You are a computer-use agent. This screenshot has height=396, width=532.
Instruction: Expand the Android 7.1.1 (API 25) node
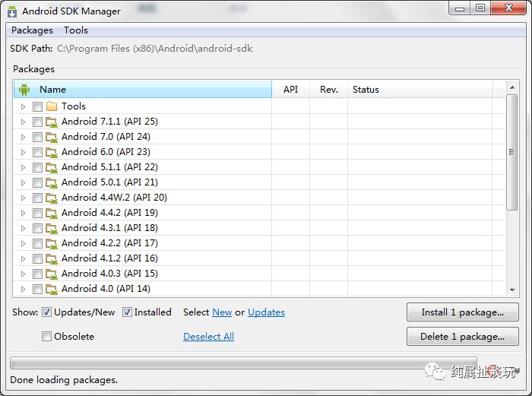pos(23,122)
